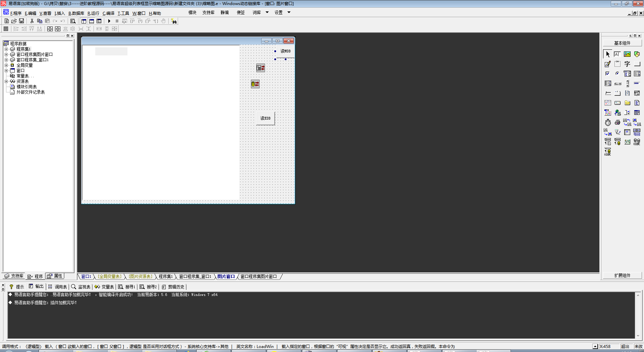Pick the external database ODBC component icon
Screen dimensions: 644x352
point(637,142)
